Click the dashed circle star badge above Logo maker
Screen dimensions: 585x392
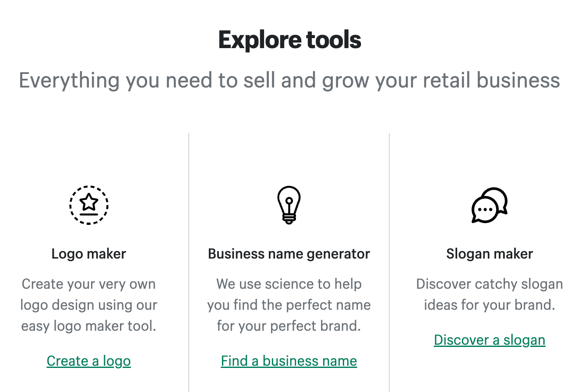coord(88,205)
